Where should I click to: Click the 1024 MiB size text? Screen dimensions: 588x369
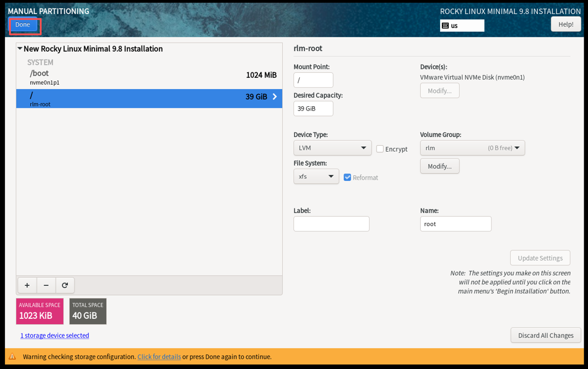(x=262, y=75)
